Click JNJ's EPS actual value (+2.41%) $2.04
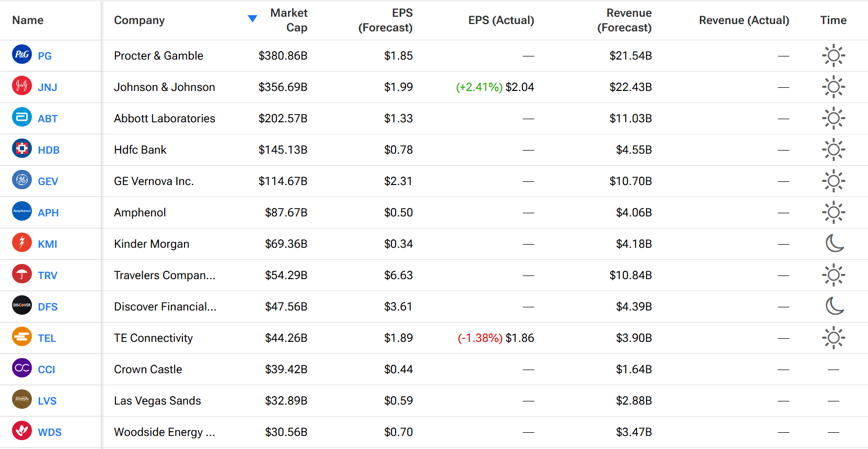This screenshot has width=868, height=449. click(x=495, y=87)
